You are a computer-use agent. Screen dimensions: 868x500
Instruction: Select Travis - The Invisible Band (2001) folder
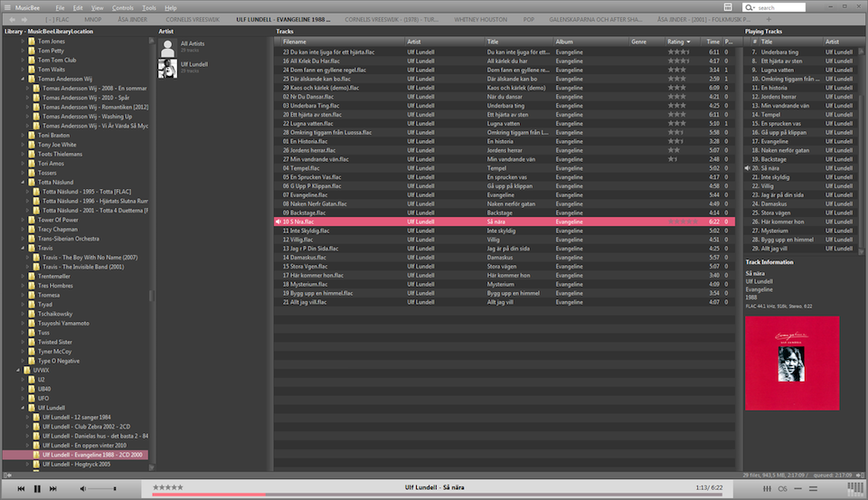click(83, 267)
